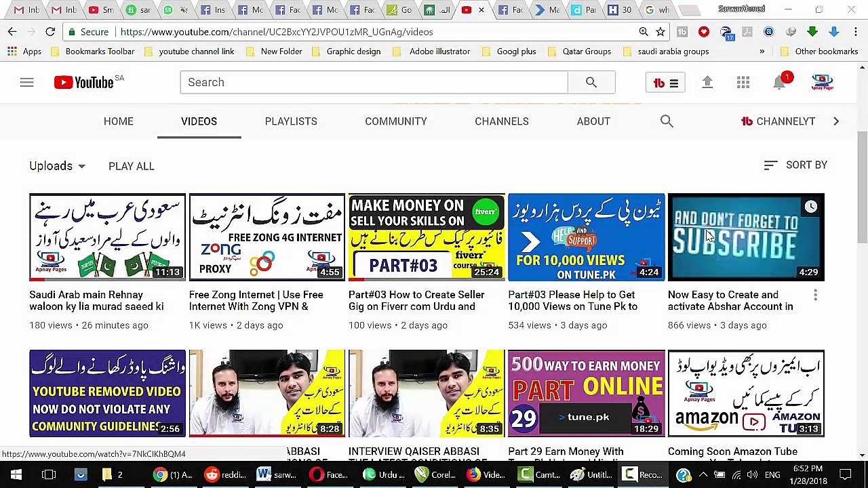Image resolution: width=868 pixels, height=488 pixels.
Task: Click the green download arrow extension
Action: (812, 32)
